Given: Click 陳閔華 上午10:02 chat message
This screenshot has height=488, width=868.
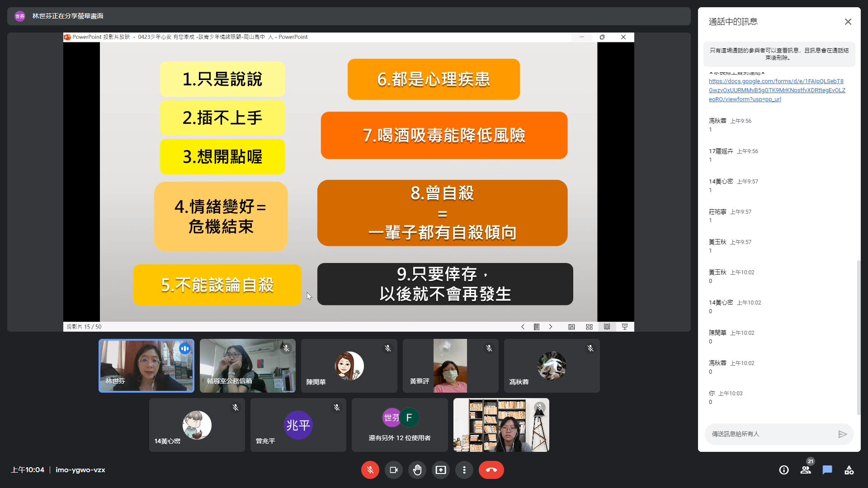Looking at the screenshot, I should point(731,337).
